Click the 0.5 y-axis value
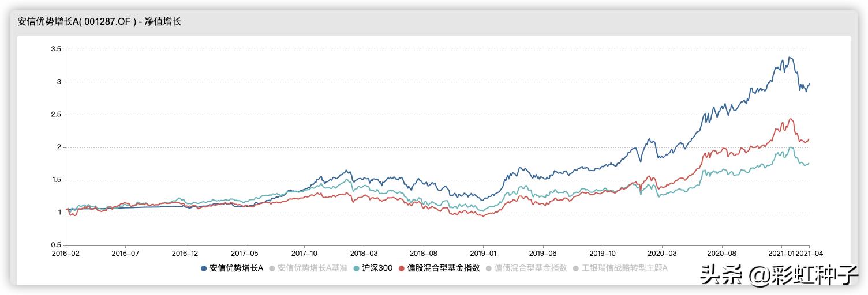The width and height of the screenshot is (868, 295). pyautogui.click(x=56, y=245)
